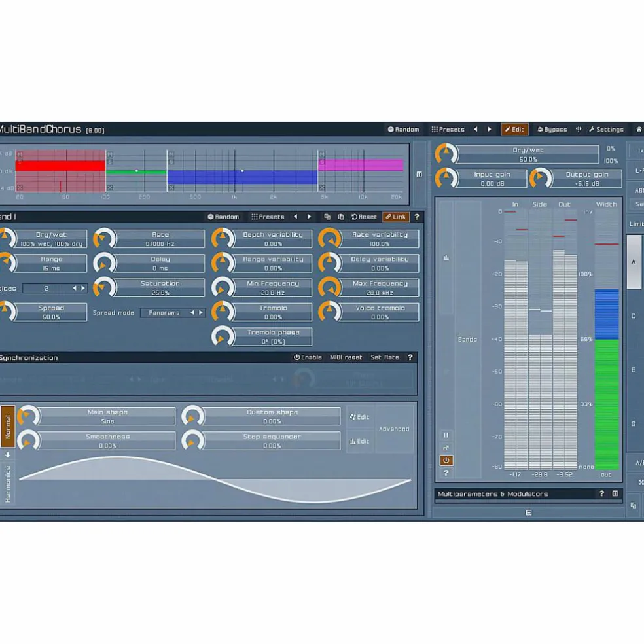The image size is (644, 644).
Task: Click the Step sequencer Edit button
Action: coord(360,442)
